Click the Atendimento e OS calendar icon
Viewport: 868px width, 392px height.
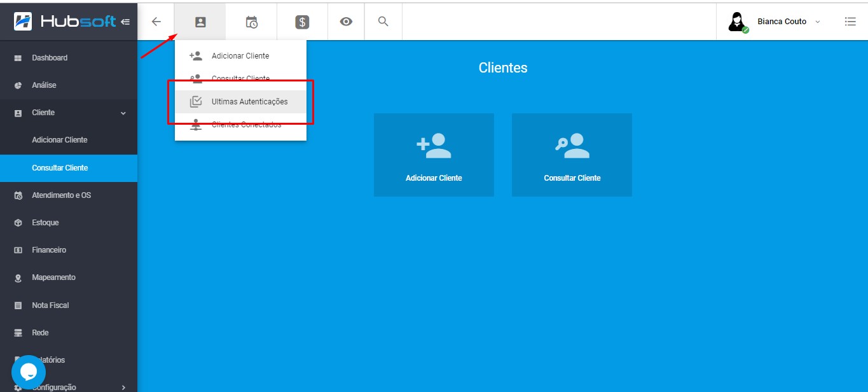(18, 195)
